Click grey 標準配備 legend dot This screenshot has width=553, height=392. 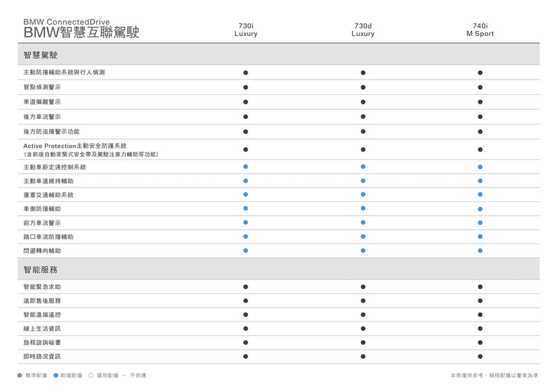[x=19, y=375]
